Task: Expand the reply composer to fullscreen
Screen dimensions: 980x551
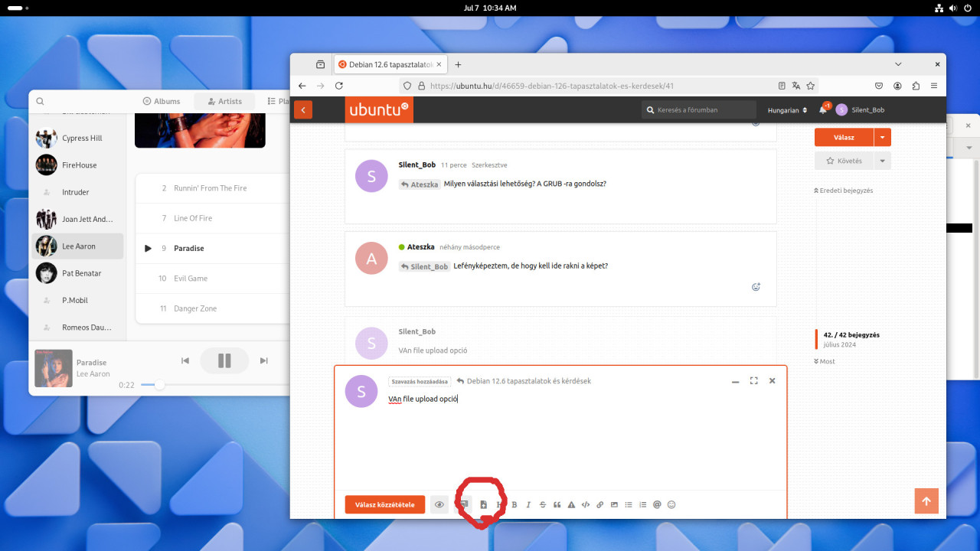Action: click(x=754, y=380)
